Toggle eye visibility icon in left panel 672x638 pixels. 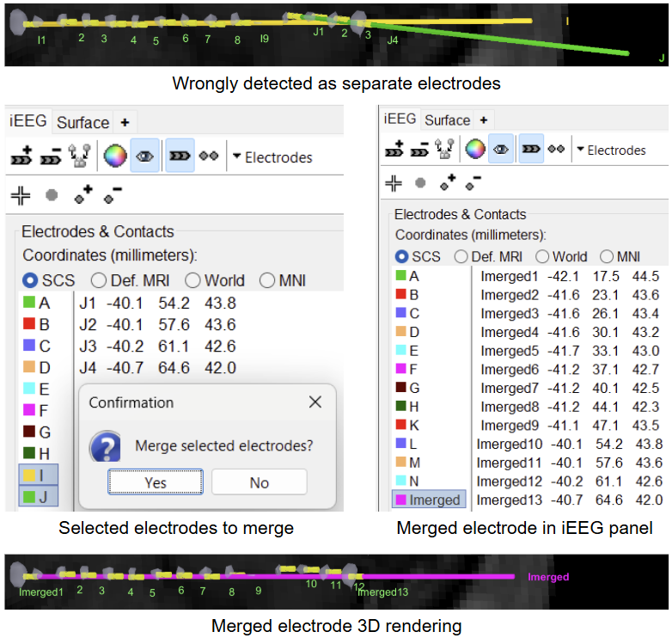point(145,156)
